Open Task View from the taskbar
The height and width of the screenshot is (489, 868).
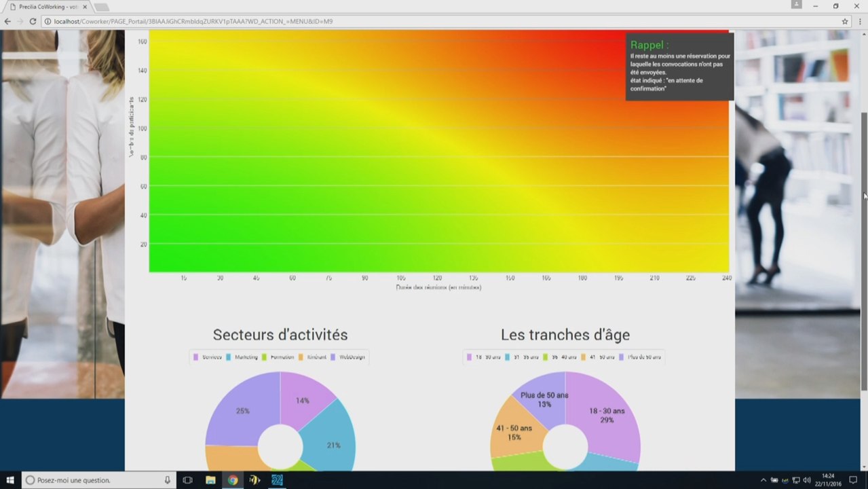[188, 480]
